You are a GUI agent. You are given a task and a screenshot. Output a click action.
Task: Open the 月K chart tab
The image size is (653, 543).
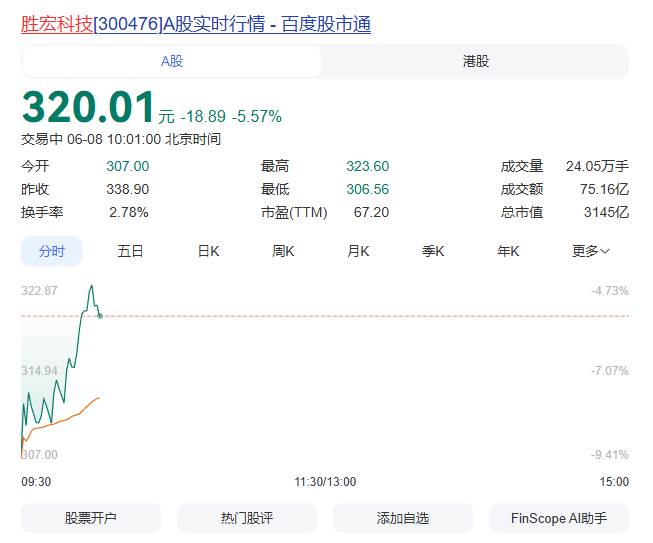[x=358, y=251]
